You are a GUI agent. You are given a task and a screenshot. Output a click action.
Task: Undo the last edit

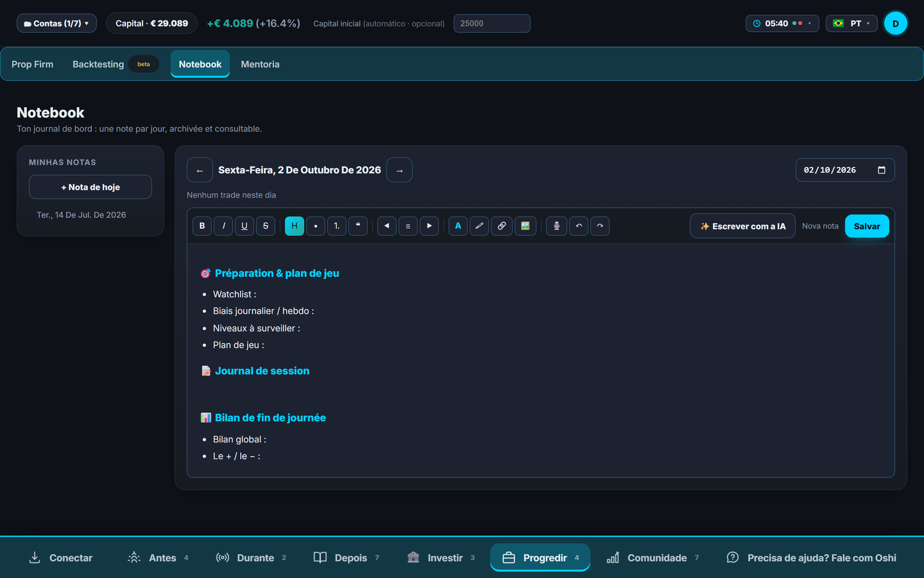pos(579,226)
